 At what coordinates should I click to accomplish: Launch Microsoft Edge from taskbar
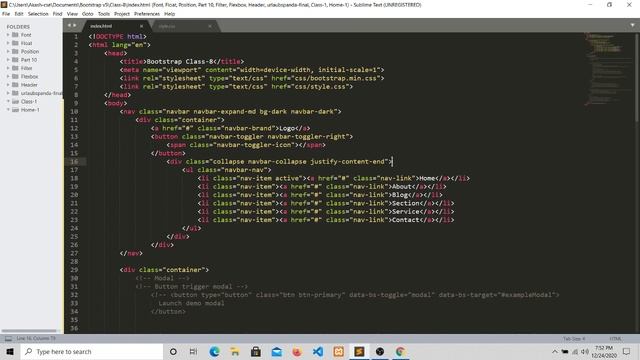point(214,351)
